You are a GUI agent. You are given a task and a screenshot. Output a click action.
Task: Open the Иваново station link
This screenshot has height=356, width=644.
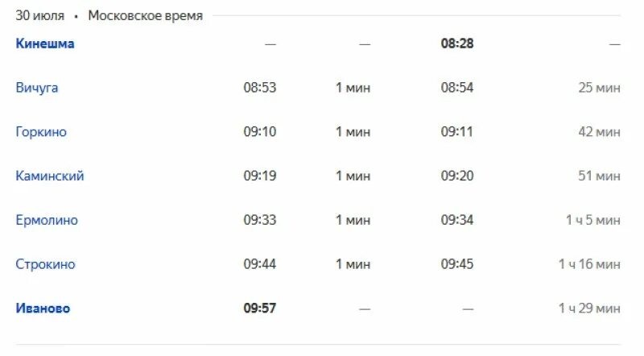tap(43, 308)
